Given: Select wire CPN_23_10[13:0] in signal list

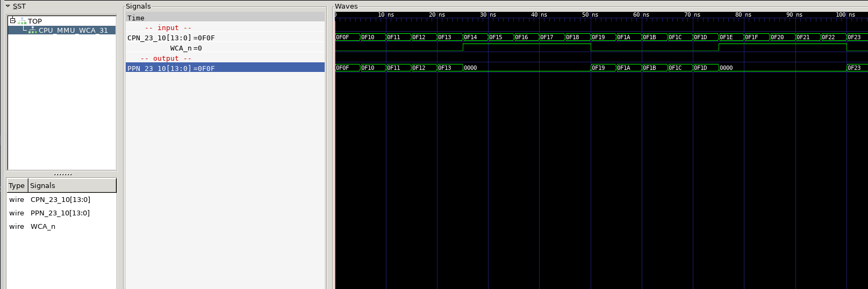Looking at the screenshot, I should 61,199.
